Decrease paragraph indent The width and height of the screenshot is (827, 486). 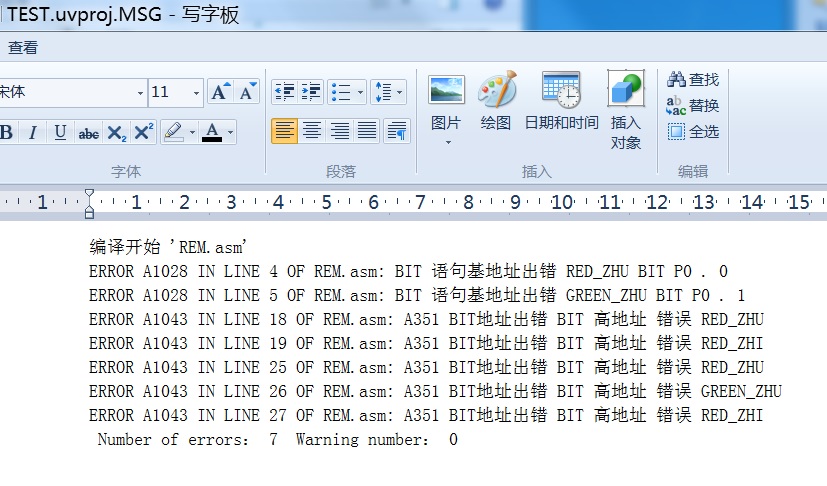pyautogui.click(x=285, y=92)
